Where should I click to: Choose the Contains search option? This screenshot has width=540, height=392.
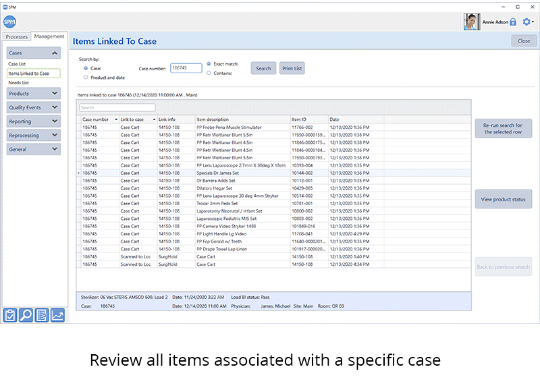[209, 75]
